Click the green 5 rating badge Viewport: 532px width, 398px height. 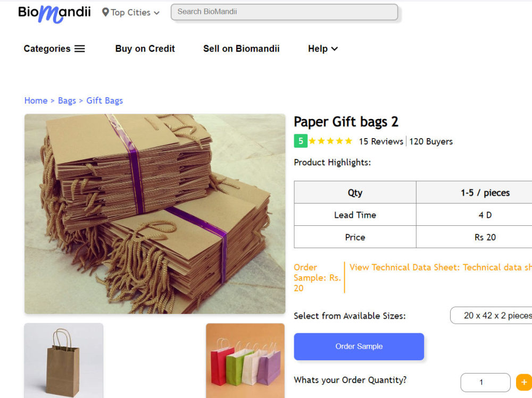tap(301, 141)
